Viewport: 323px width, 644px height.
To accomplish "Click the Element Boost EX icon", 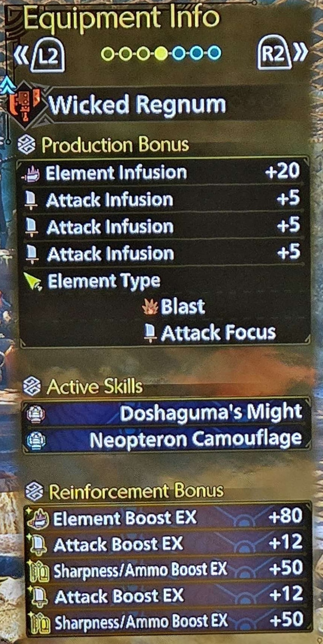I will (x=38, y=519).
